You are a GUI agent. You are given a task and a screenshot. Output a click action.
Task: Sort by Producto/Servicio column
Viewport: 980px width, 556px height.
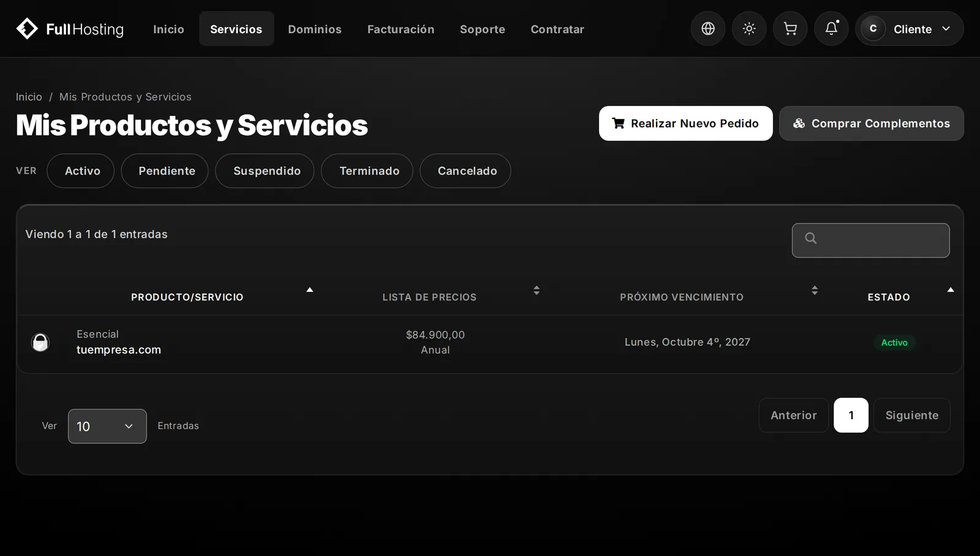pos(187,297)
